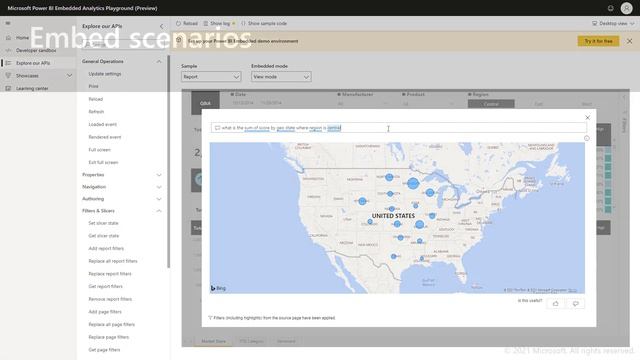This screenshot has width=640, height=360.
Task: Click the Q&A button in the report
Action: tap(205, 103)
